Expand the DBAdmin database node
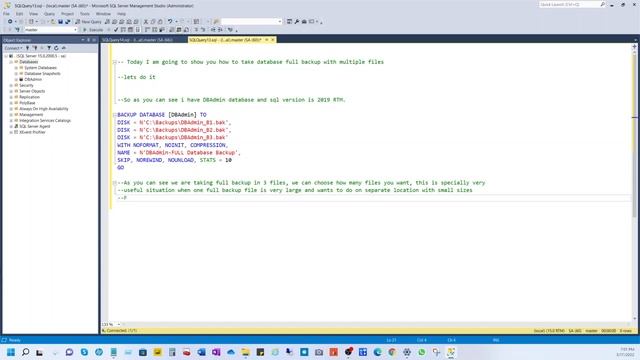Image resolution: width=640 pixels, height=360 pixels. tap(16, 79)
